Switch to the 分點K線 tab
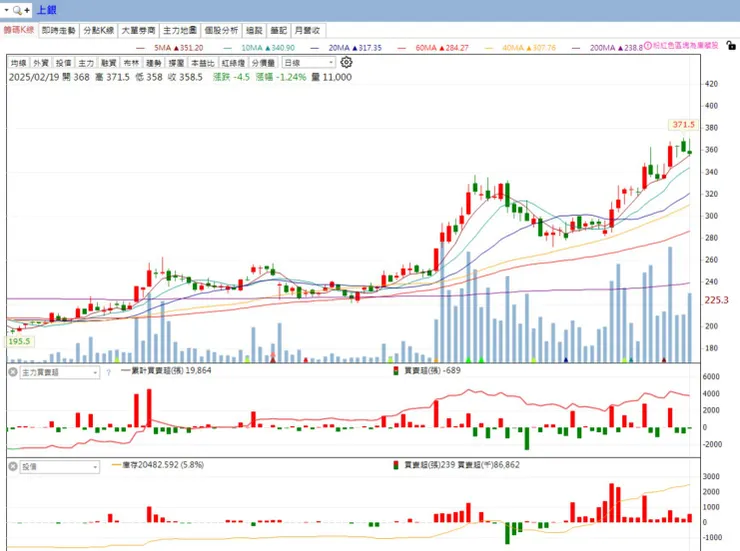740x551 pixels. [x=99, y=30]
